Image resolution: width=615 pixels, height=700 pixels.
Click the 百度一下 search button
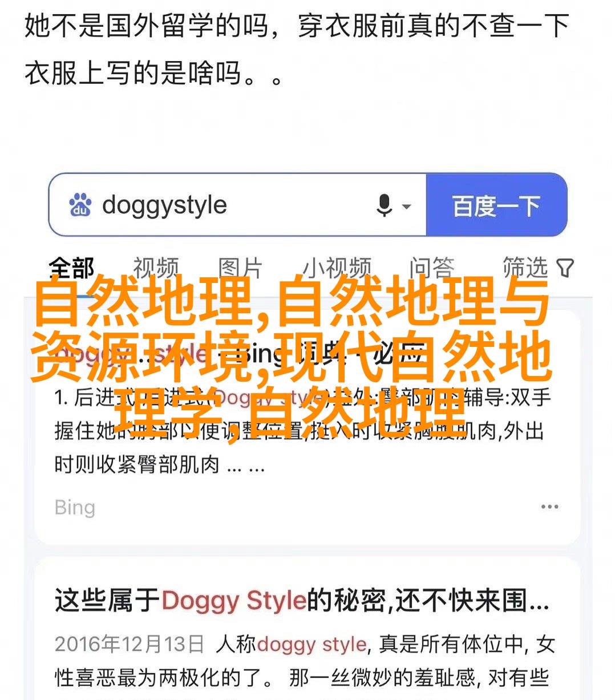(x=496, y=205)
